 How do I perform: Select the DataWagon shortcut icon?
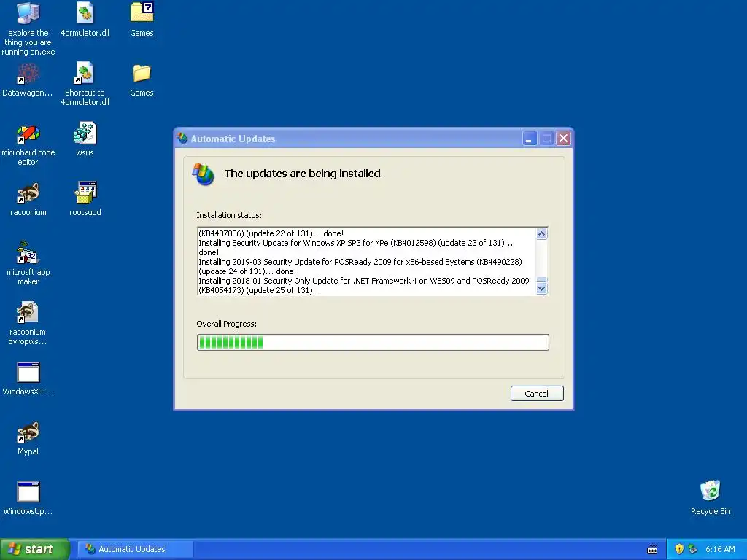(x=28, y=74)
